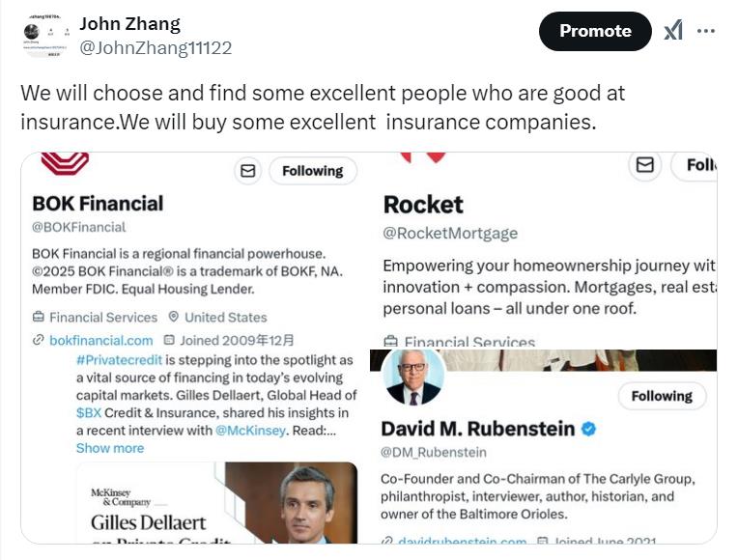Click the red BOK Financial logo
The image size is (738, 560).
point(65,163)
